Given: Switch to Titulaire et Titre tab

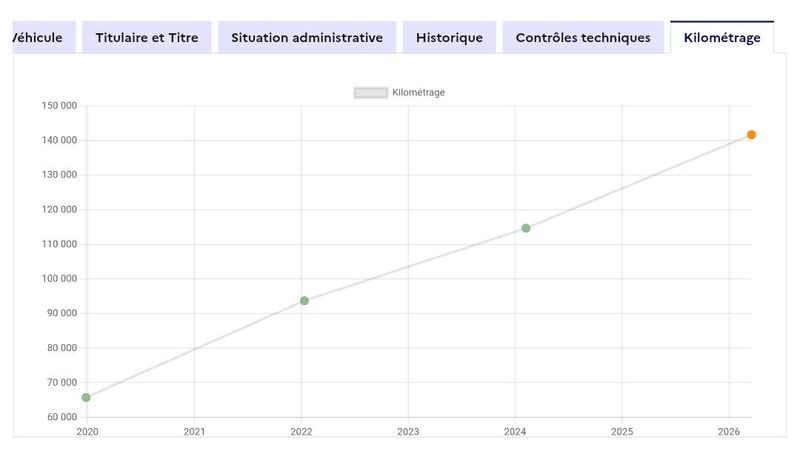Looking at the screenshot, I should tap(147, 37).
